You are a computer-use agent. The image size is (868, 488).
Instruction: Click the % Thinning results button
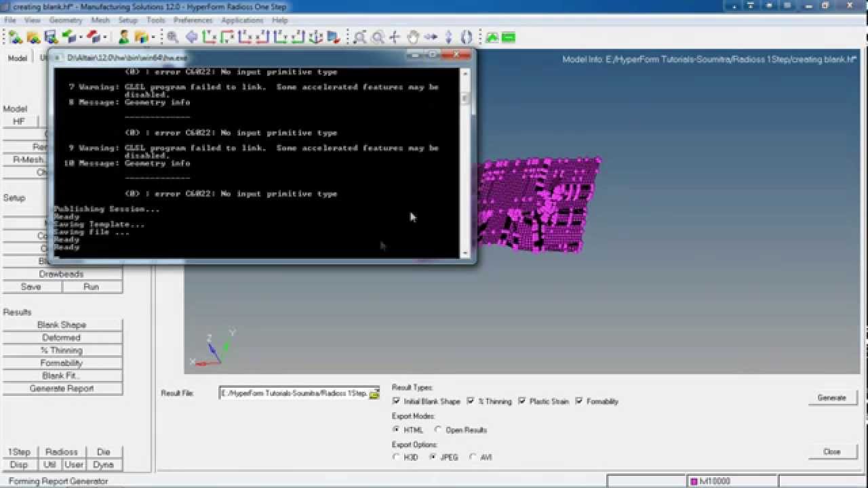click(62, 350)
